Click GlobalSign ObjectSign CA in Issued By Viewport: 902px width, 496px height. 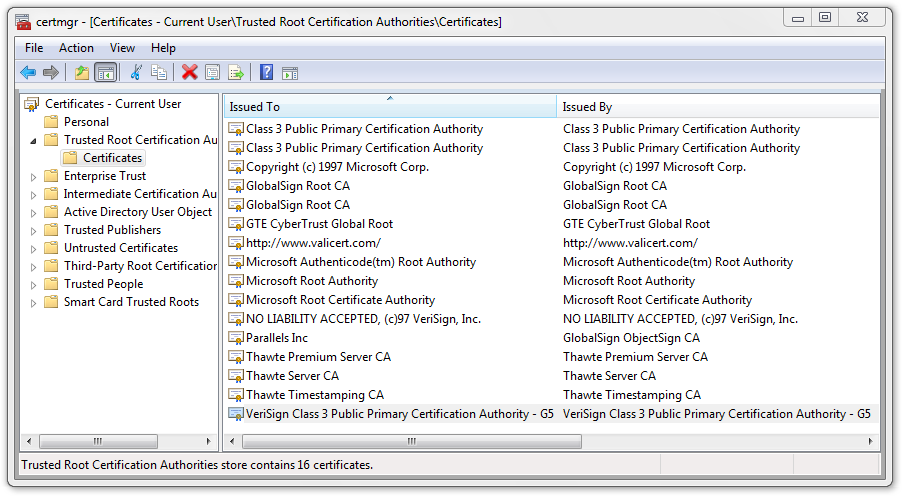pyautogui.click(x=631, y=338)
